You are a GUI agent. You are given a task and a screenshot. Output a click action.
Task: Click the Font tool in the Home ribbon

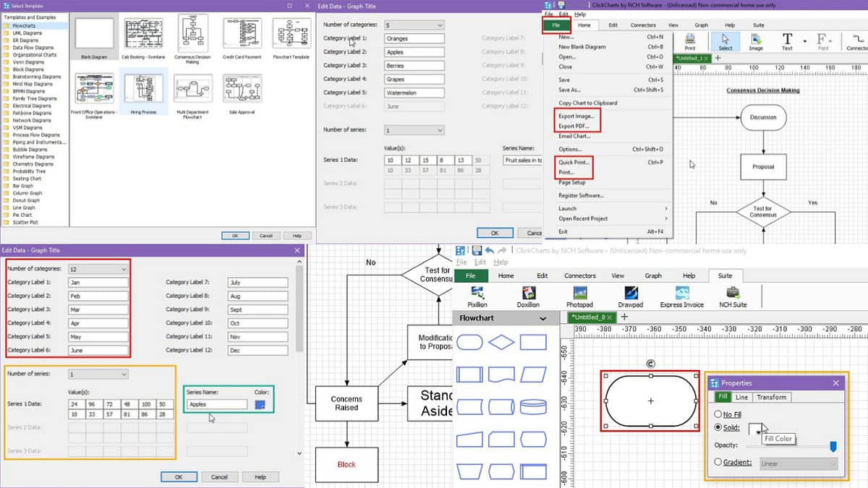(823, 42)
